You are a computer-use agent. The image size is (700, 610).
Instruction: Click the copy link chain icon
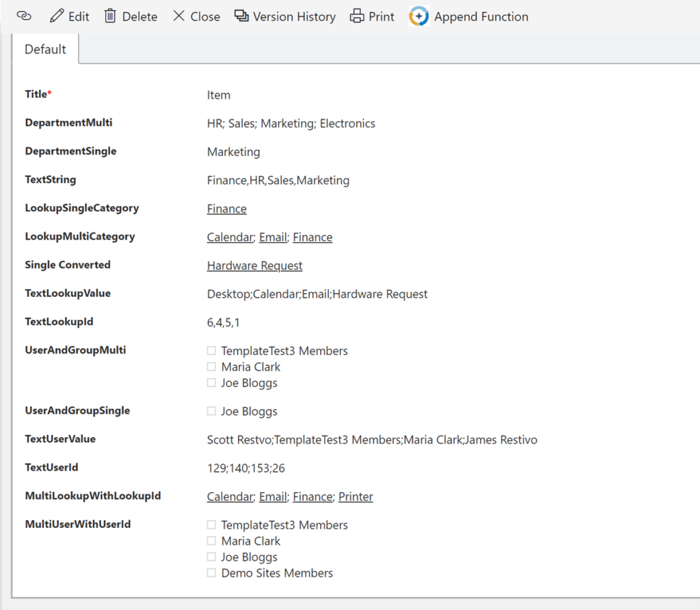coord(24,16)
